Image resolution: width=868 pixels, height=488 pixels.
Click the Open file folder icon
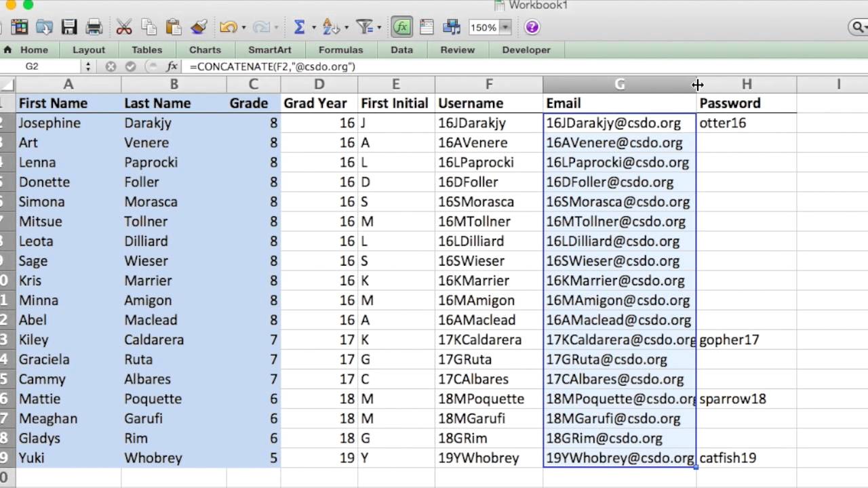pyautogui.click(x=44, y=27)
